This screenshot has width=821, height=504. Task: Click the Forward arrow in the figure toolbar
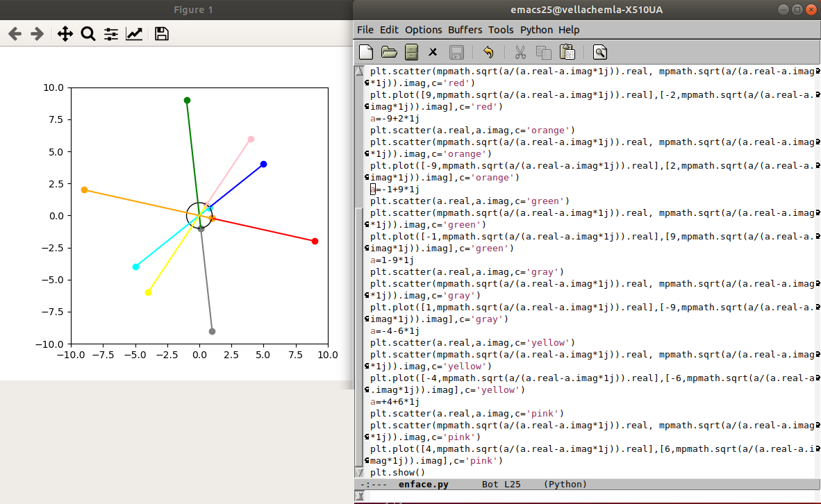[x=38, y=34]
